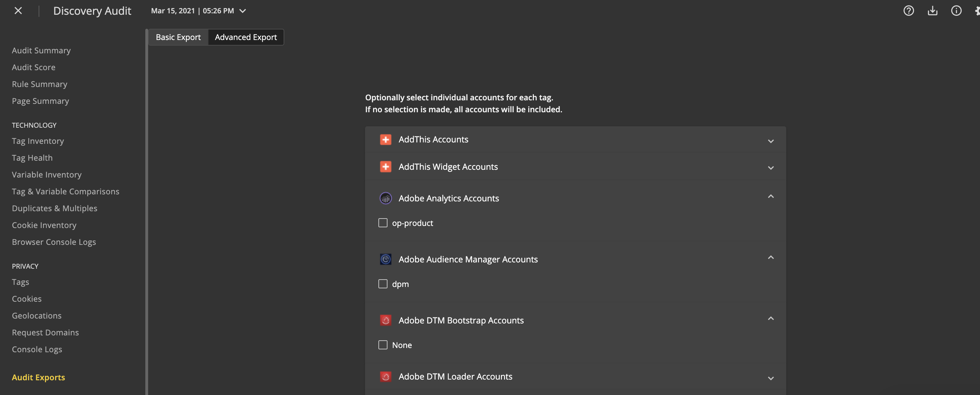Switch to the Basic Export tab
The width and height of the screenshot is (980, 395).
pos(178,37)
